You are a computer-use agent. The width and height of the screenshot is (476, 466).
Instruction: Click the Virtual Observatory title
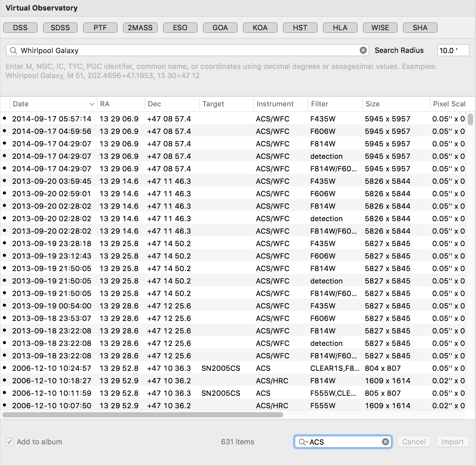pyautogui.click(x=42, y=8)
